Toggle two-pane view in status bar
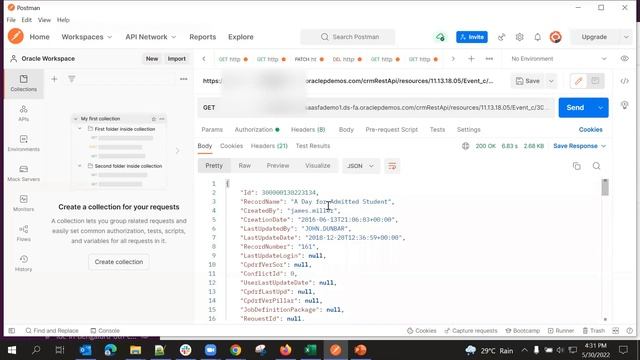640x360 pixels. click(616, 331)
